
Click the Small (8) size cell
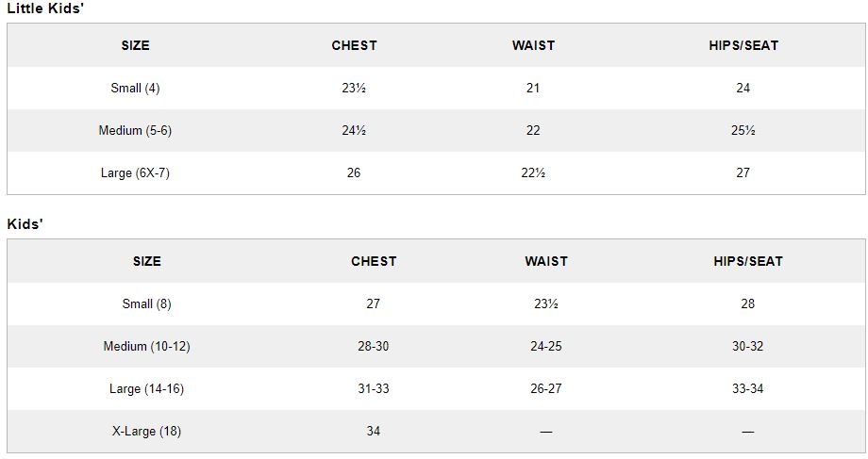point(146,304)
